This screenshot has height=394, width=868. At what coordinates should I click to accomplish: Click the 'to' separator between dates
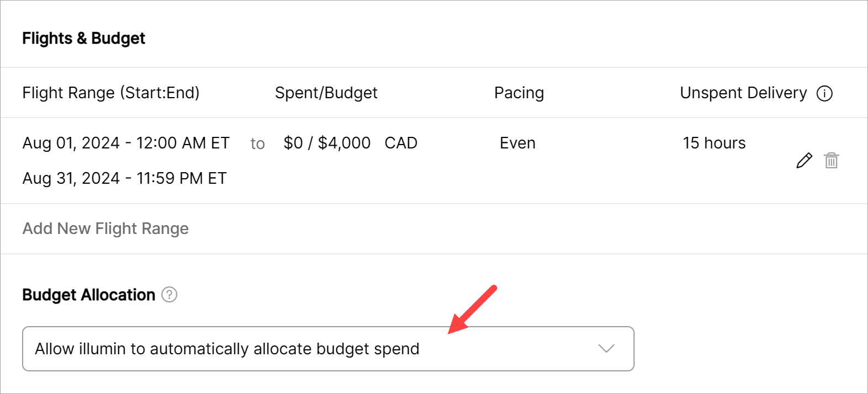pyautogui.click(x=257, y=143)
